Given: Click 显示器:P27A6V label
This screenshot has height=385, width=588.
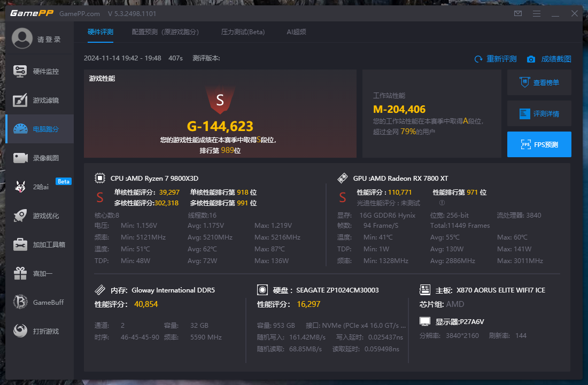Looking at the screenshot, I should [x=460, y=321].
